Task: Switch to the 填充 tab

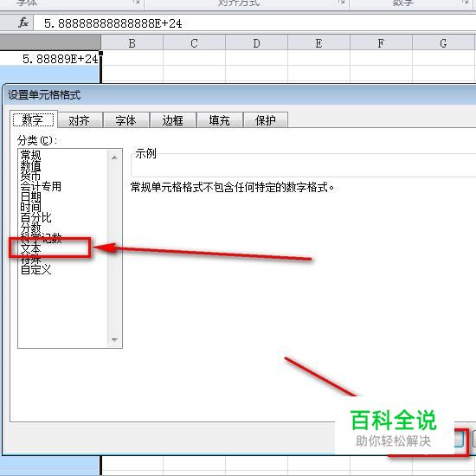Action: click(x=220, y=120)
